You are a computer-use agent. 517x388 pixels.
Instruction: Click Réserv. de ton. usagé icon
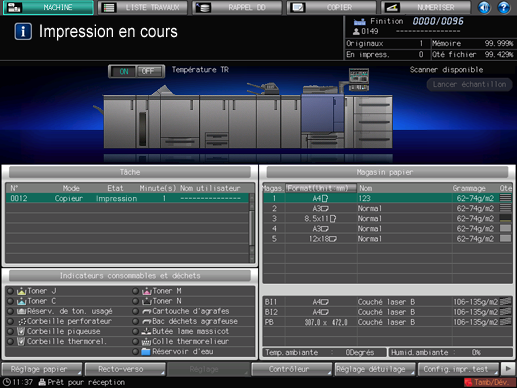click(21, 311)
